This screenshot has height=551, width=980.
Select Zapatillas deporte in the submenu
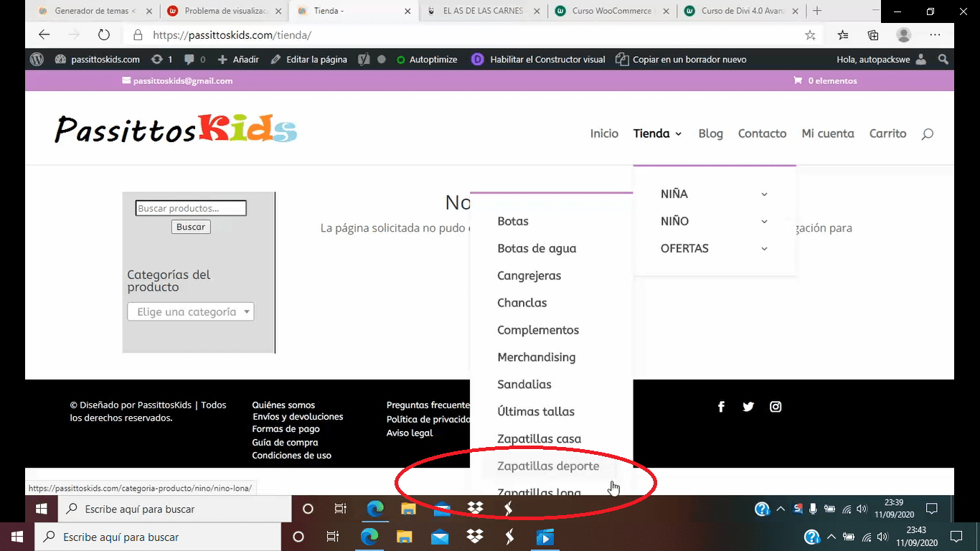point(548,466)
